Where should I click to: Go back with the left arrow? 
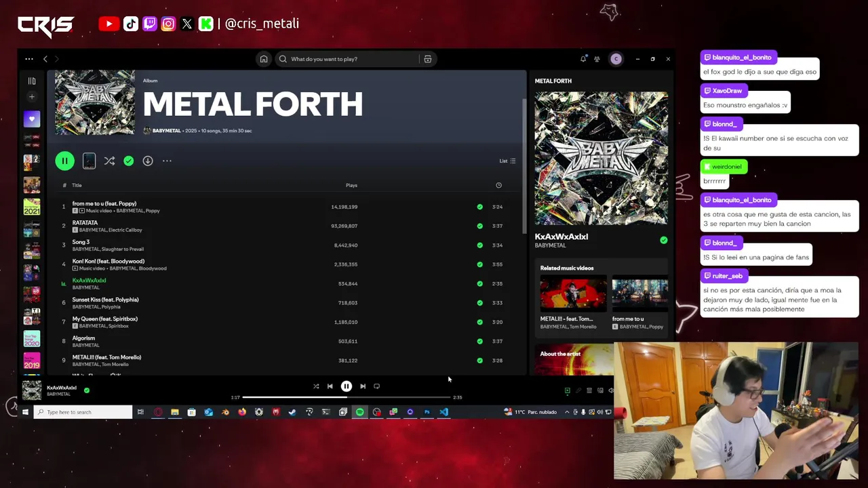click(45, 59)
